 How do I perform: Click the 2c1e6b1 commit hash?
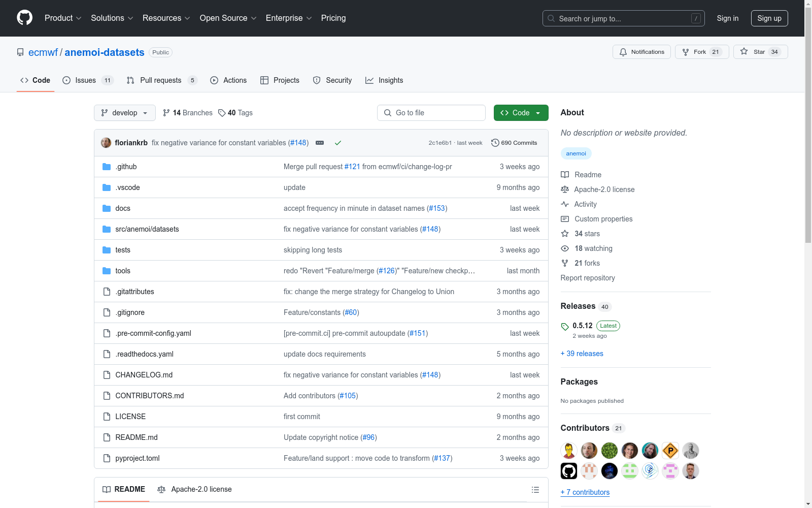[x=440, y=143]
